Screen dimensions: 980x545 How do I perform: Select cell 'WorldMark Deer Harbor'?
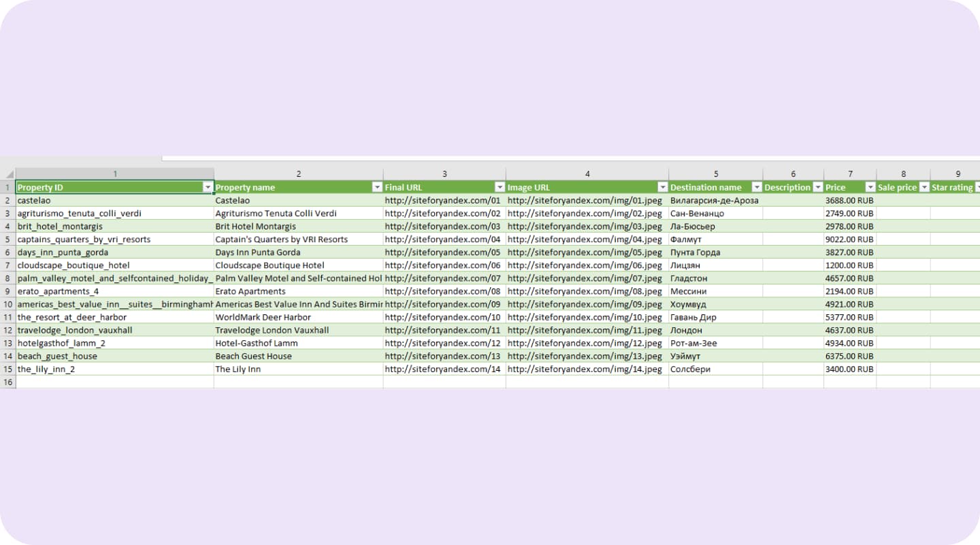[299, 317]
